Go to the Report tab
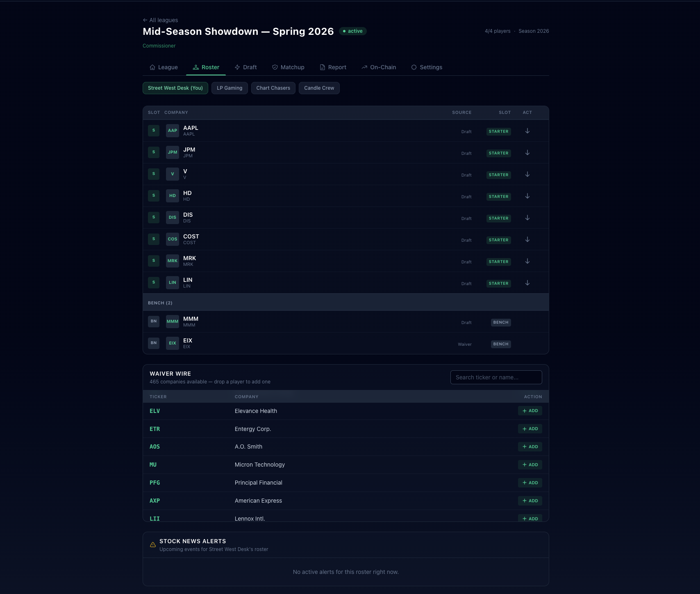Viewport: 700px width, 594px height. click(333, 67)
